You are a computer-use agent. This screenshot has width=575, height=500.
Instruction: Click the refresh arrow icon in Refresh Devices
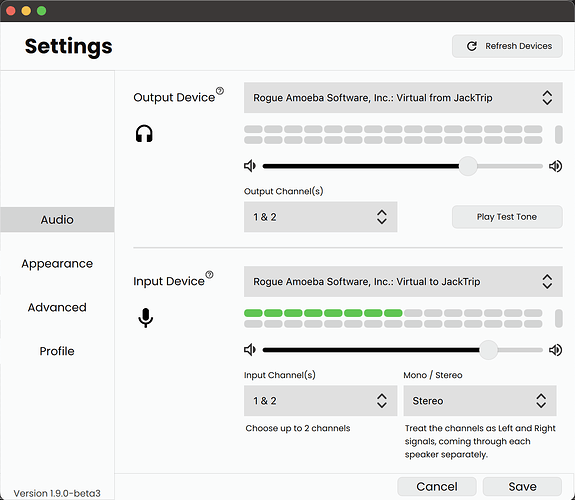(x=472, y=46)
